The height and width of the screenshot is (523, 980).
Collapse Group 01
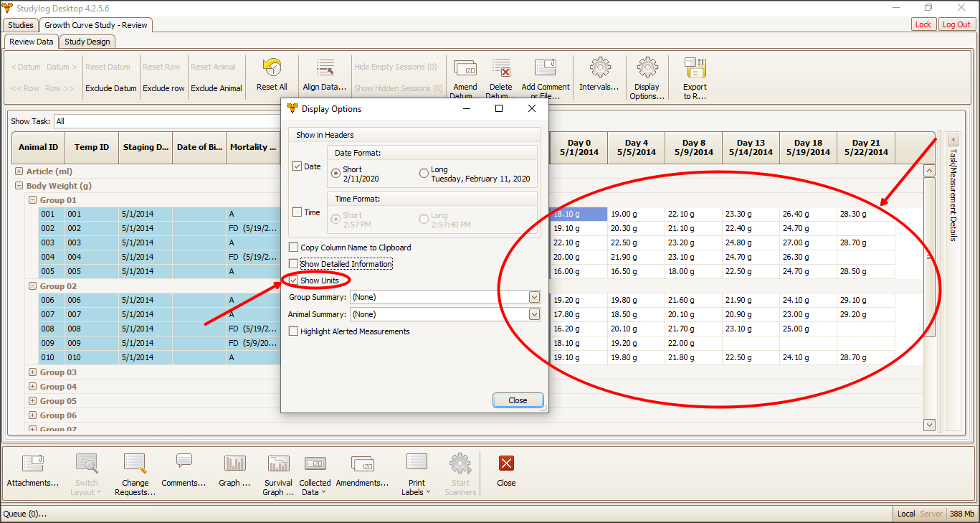pos(33,200)
